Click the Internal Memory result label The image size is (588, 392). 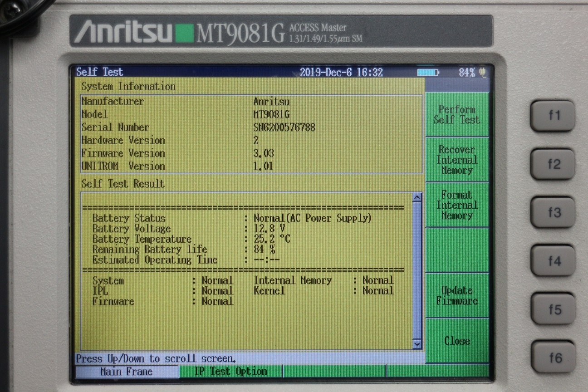[x=293, y=280]
